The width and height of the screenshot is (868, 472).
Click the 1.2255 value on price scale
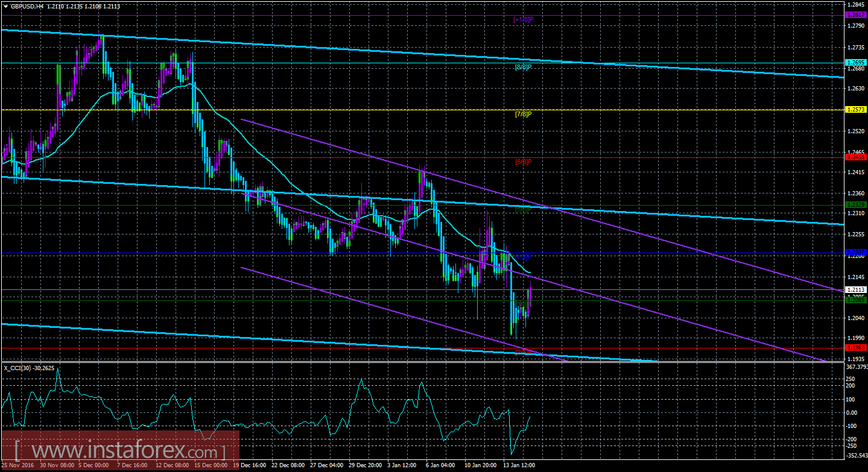click(856, 234)
